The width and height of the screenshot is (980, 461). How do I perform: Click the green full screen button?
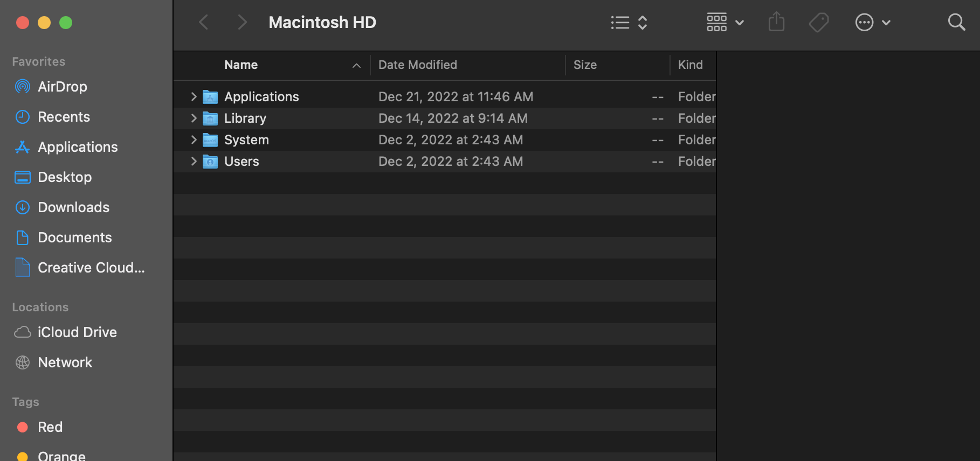click(x=66, y=23)
